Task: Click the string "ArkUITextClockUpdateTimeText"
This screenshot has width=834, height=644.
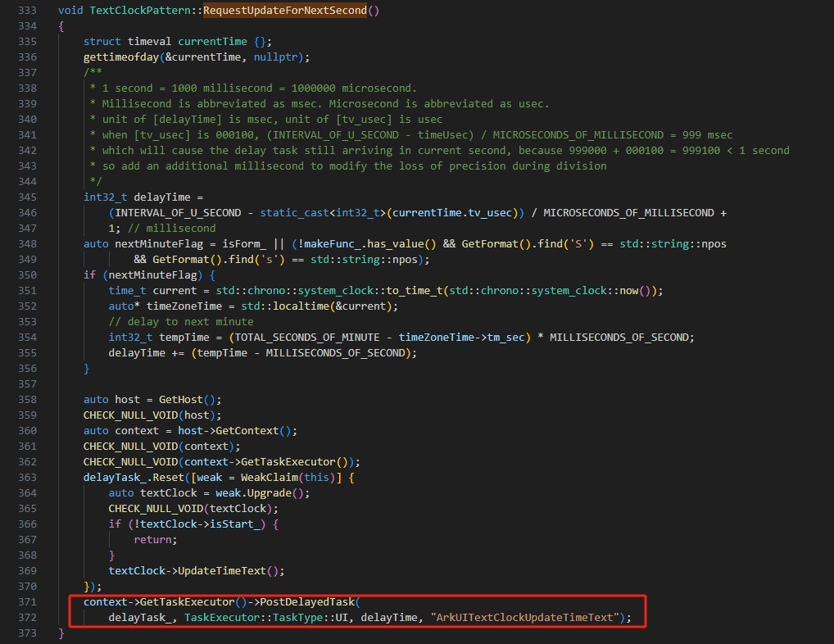Action: tap(525, 618)
